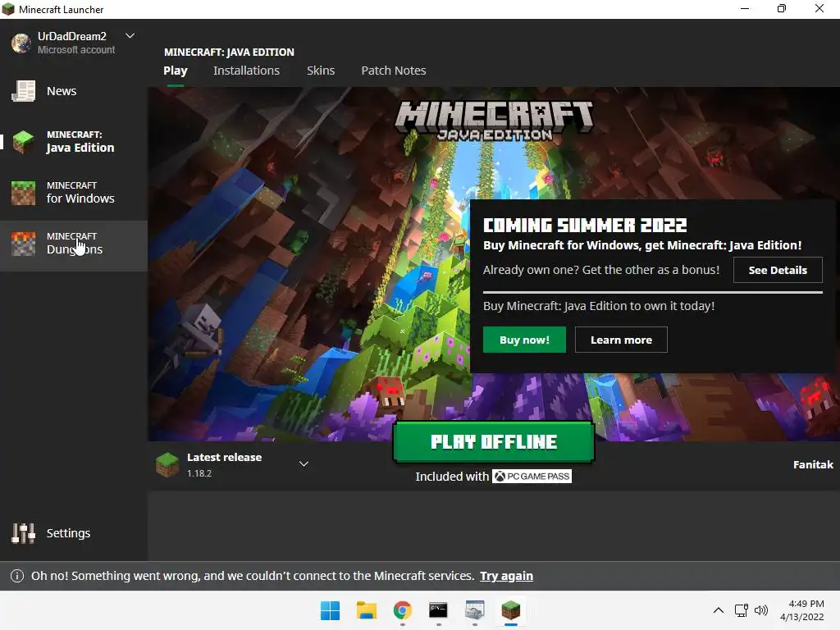The image size is (840, 630).
Task: Show hidden system tray icons
Action: 719,610
